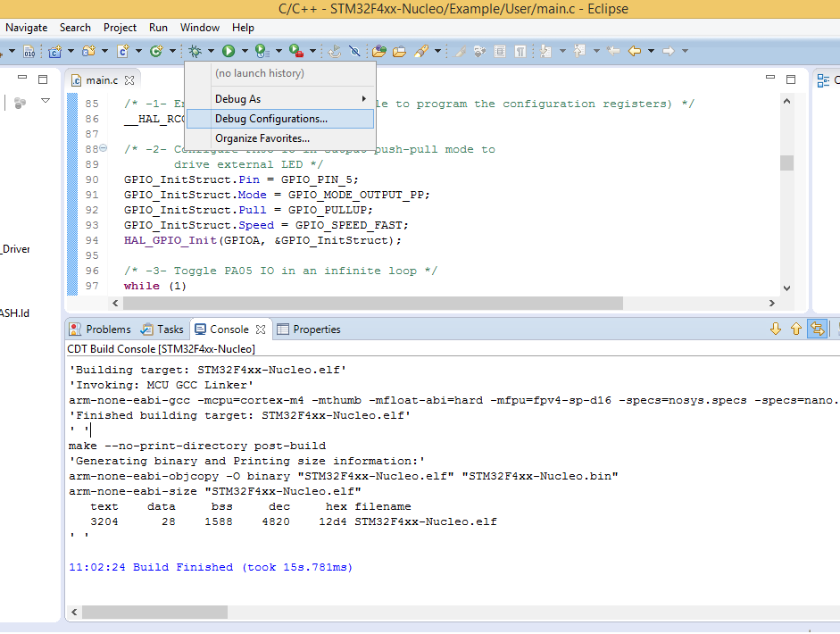Choose Organize Favorites... from the menu
This screenshot has width=840, height=634.
click(x=262, y=138)
